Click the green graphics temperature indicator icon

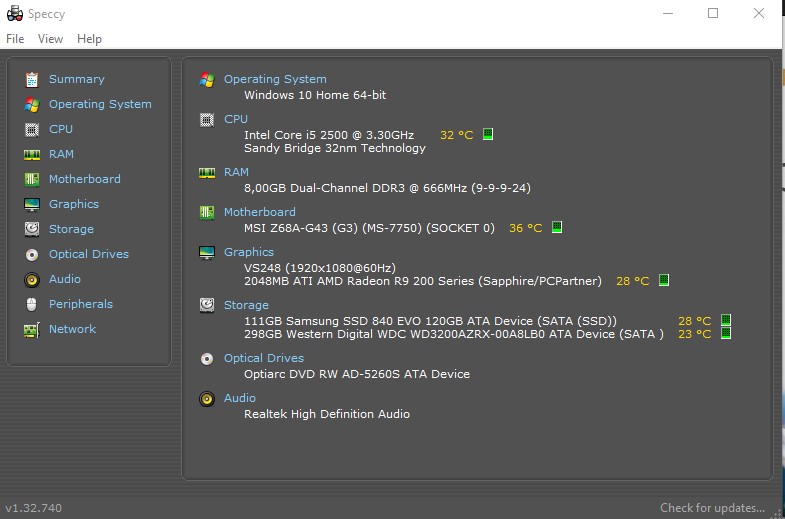point(664,280)
